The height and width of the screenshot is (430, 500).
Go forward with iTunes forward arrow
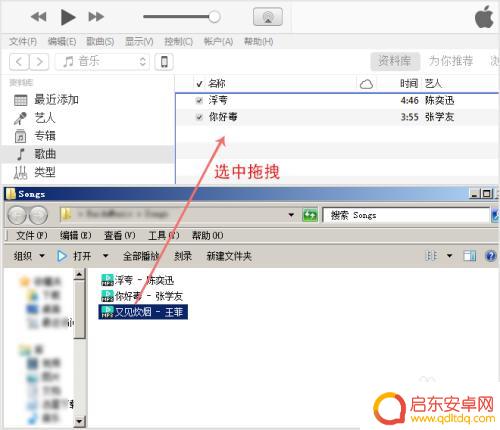(39, 62)
